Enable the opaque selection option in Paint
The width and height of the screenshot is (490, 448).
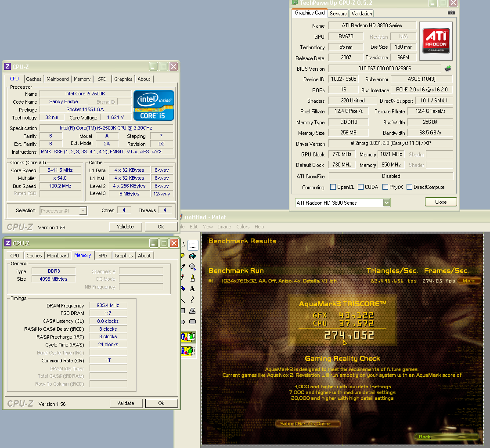pos(188,337)
